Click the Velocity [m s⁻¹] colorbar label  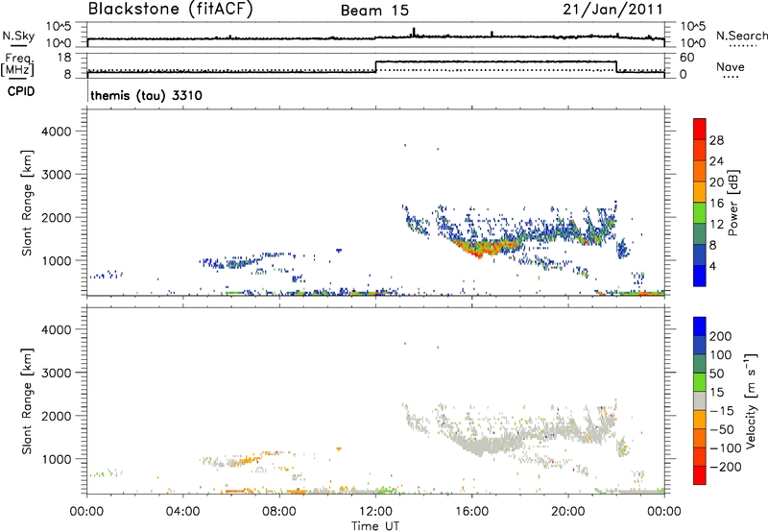click(x=751, y=400)
